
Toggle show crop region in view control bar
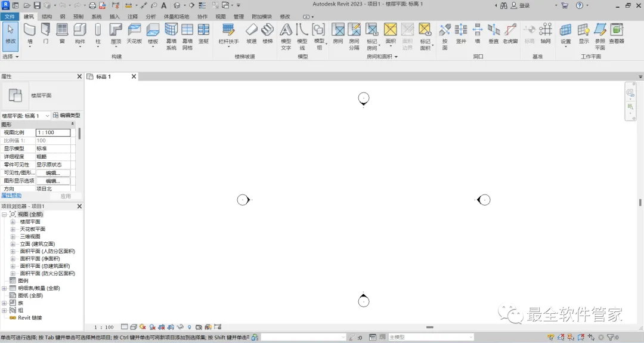click(171, 327)
